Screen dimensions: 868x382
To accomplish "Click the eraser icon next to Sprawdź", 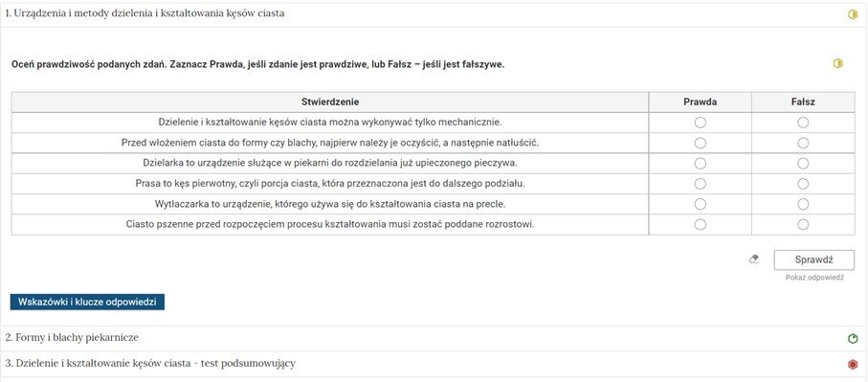I will [753, 258].
